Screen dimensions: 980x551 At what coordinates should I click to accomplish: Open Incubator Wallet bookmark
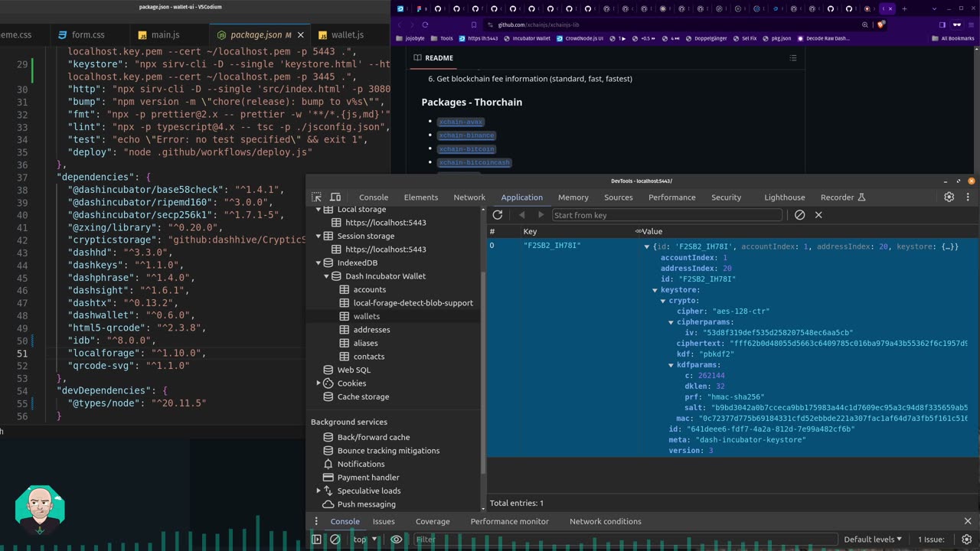point(527,38)
